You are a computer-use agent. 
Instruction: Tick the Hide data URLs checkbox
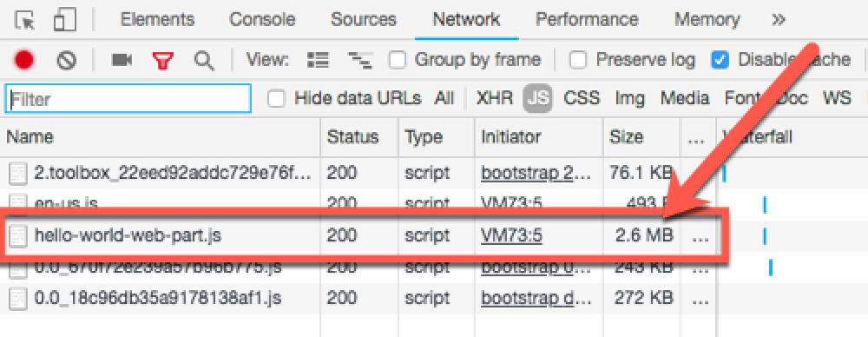pos(276,99)
